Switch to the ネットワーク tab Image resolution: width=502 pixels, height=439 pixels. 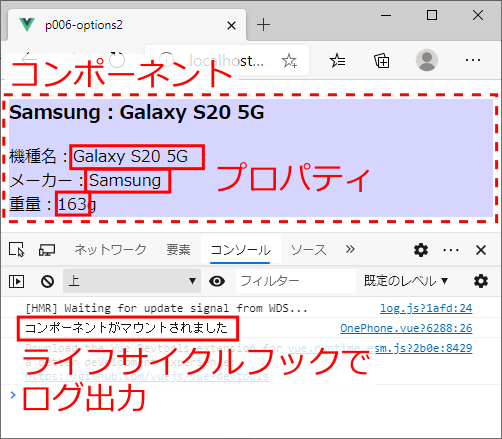pos(110,250)
